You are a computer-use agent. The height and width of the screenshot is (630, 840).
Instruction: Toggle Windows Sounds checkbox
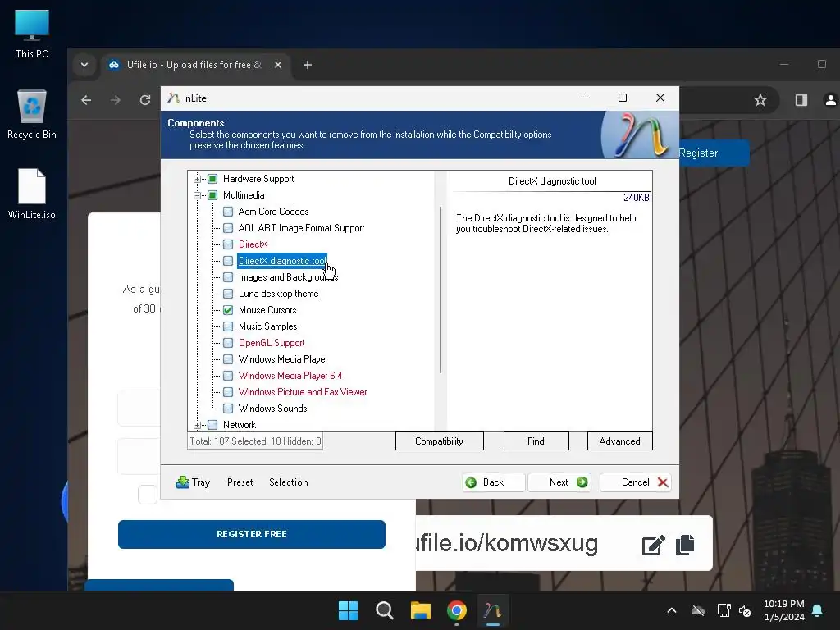pyautogui.click(x=228, y=409)
